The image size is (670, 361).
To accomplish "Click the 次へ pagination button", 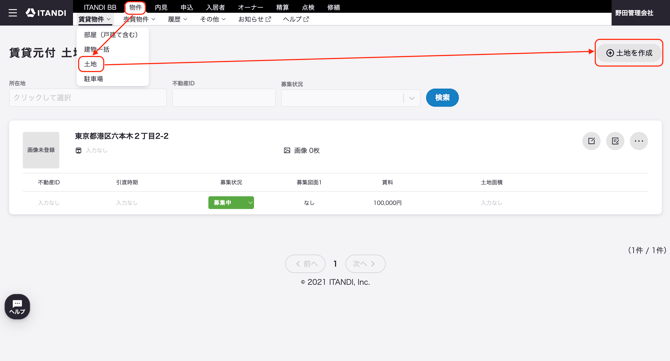I will [365, 264].
